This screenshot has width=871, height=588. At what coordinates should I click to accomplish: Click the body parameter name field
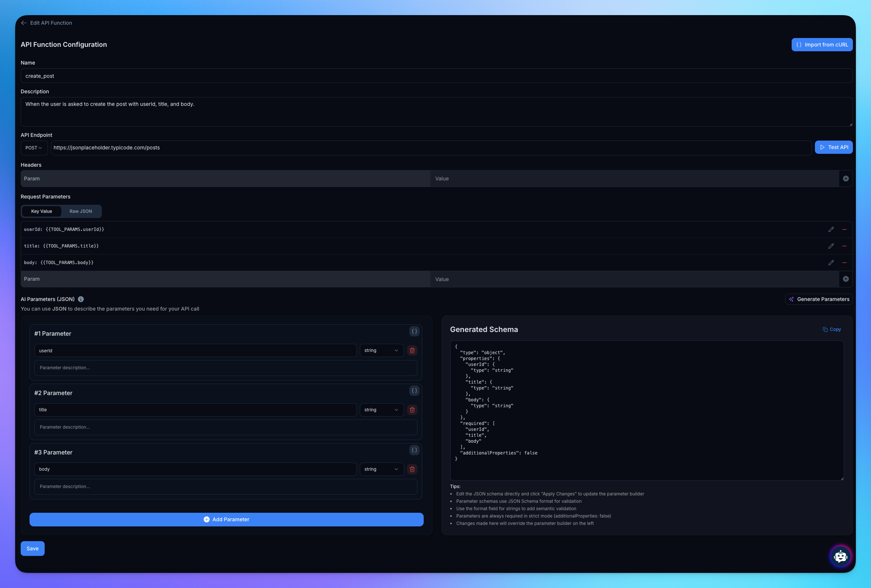click(x=195, y=469)
